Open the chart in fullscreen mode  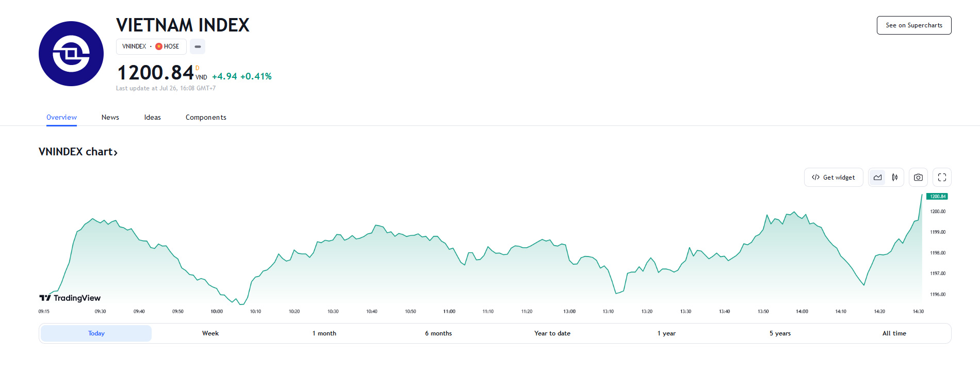(942, 178)
